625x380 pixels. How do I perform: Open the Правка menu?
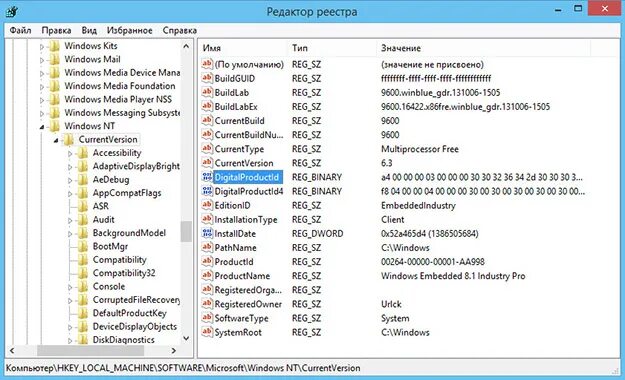[56, 30]
